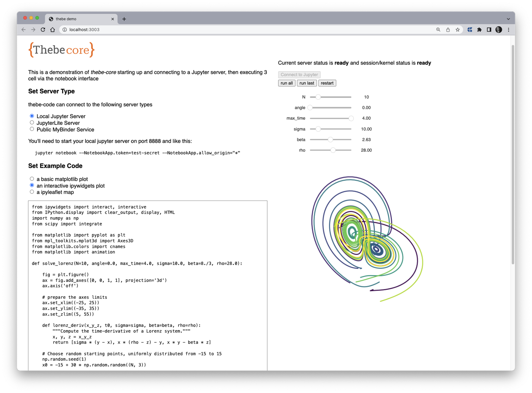The width and height of the screenshot is (532, 393).
Task: Click the max_time value 4.00 readout
Action: click(x=366, y=118)
